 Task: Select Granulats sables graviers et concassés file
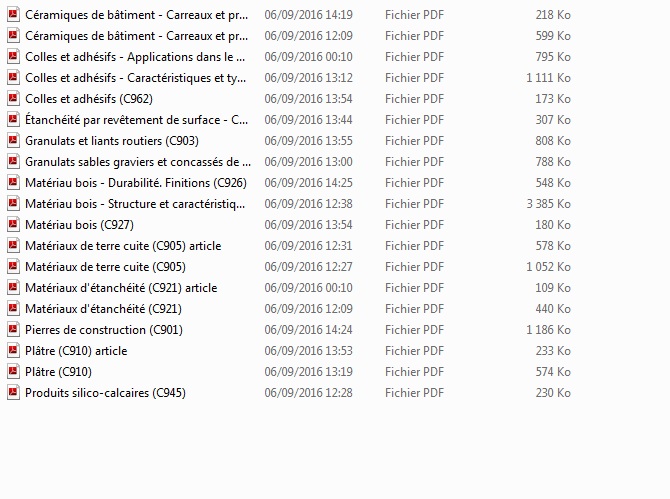pos(138,162)
